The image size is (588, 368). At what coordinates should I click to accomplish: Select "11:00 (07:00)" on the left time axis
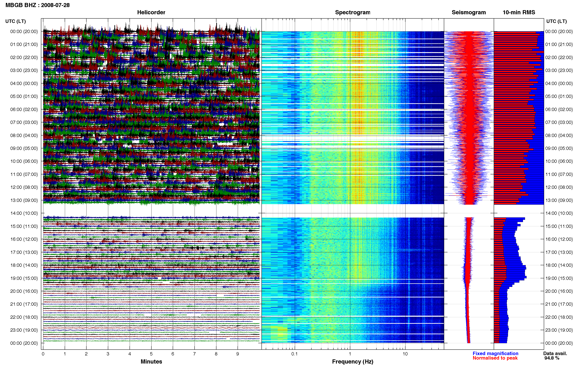(x=24, y=174)
